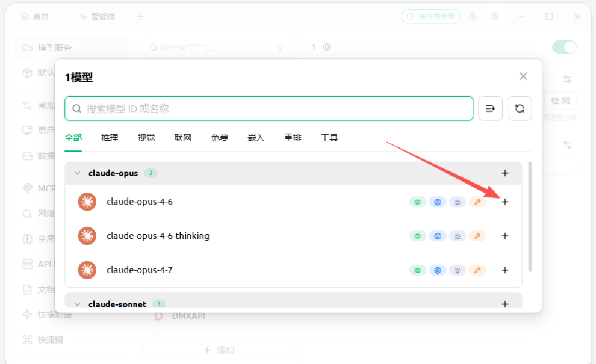The width and height of the screenshot is (596, 364).
Task: Switch to the 视觉 tab
Action: 146,138
